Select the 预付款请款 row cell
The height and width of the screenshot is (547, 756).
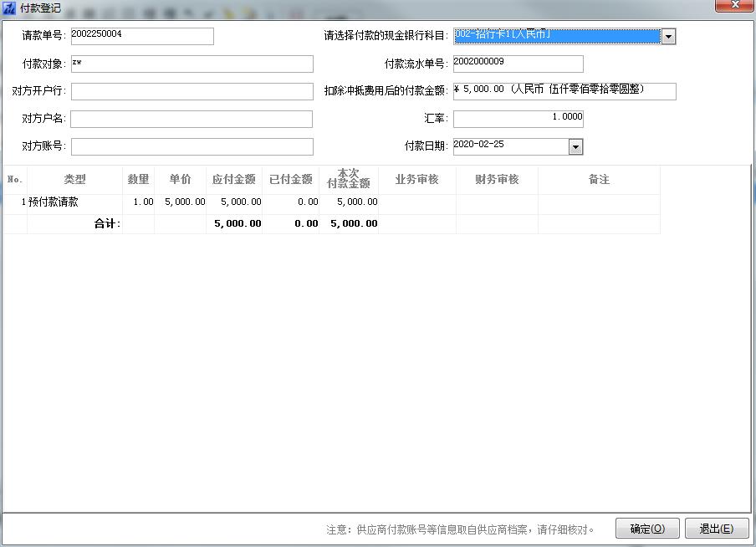tap(74, 202)
